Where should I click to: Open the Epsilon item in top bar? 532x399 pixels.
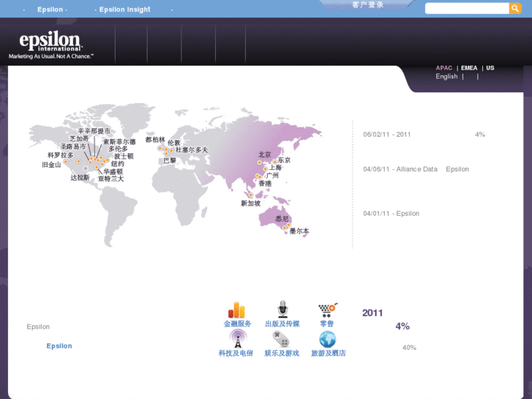(50, 10)
